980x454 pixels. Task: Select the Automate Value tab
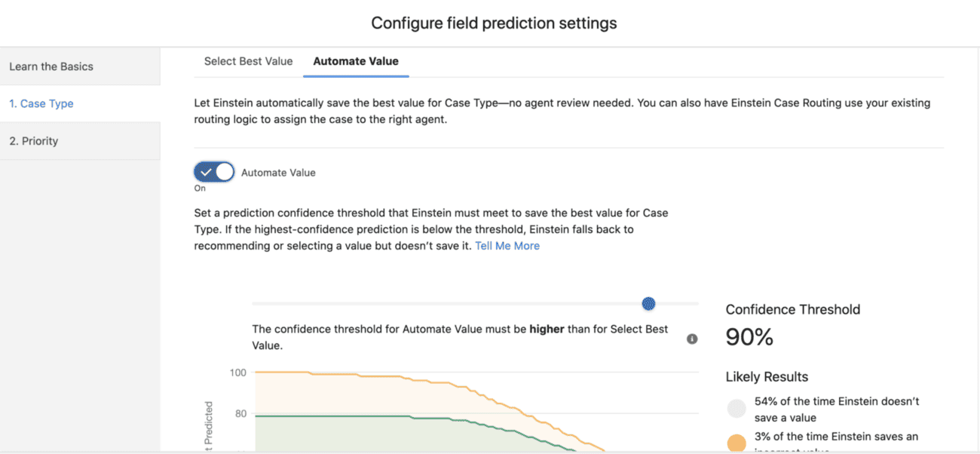[356, 61]
